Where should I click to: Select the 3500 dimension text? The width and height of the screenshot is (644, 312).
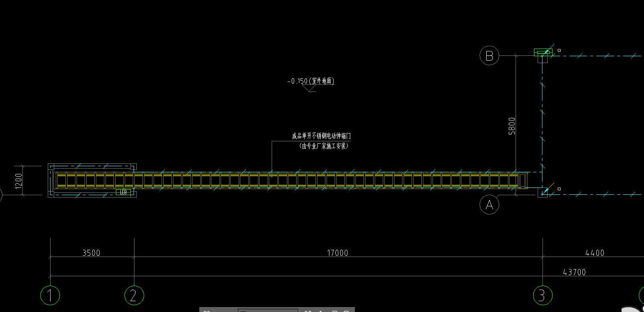(x=91, y=253)
